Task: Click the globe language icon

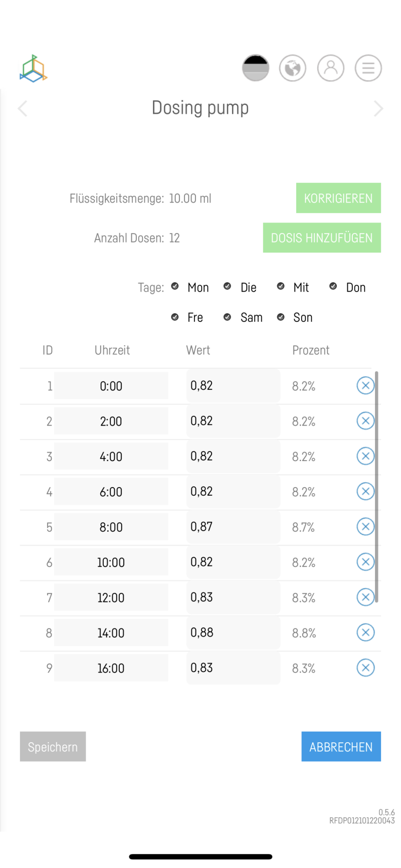Action: click(x=293, y=68)
